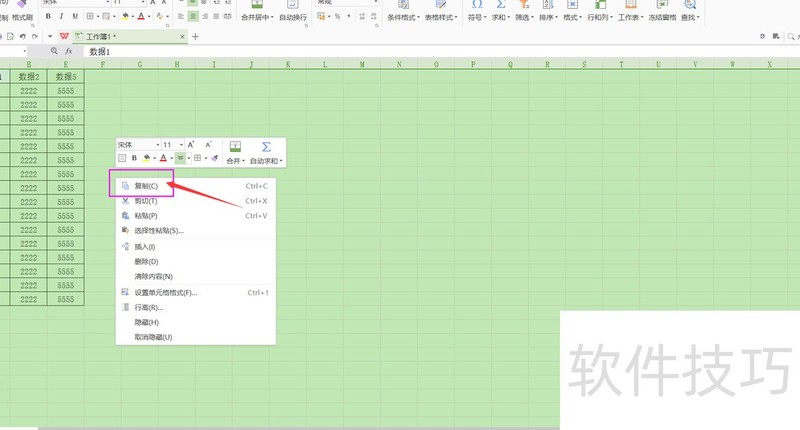Screen dimensions: 800x430
Task: Click percent style icon
Action: [x=337, y=16]
